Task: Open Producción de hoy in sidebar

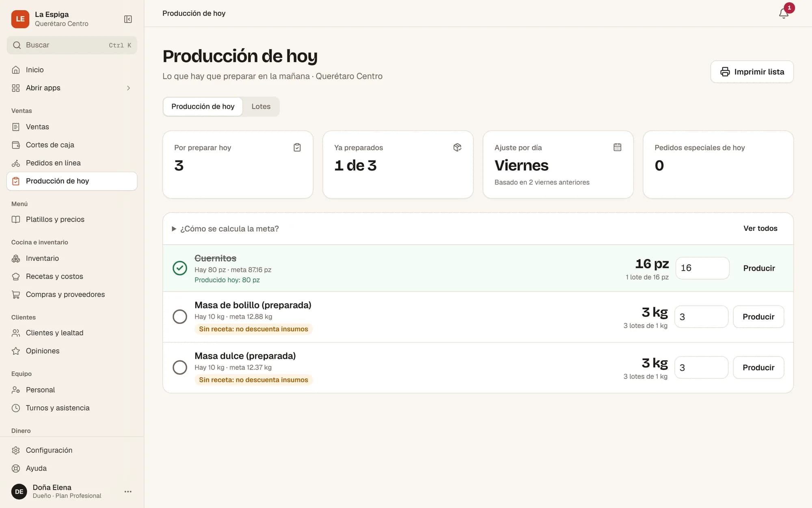Action: coord(72,181)
